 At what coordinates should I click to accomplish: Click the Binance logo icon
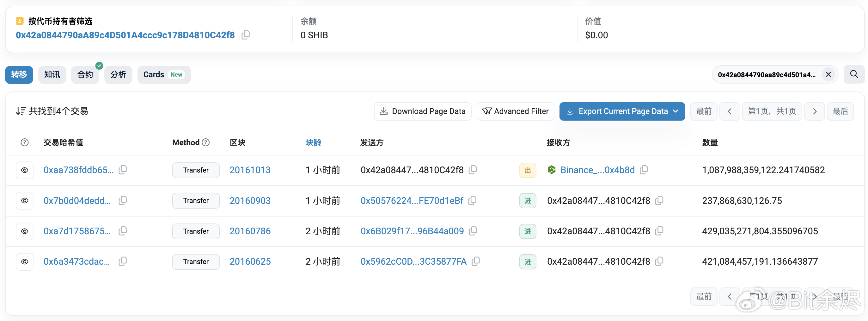coord(552,170)
